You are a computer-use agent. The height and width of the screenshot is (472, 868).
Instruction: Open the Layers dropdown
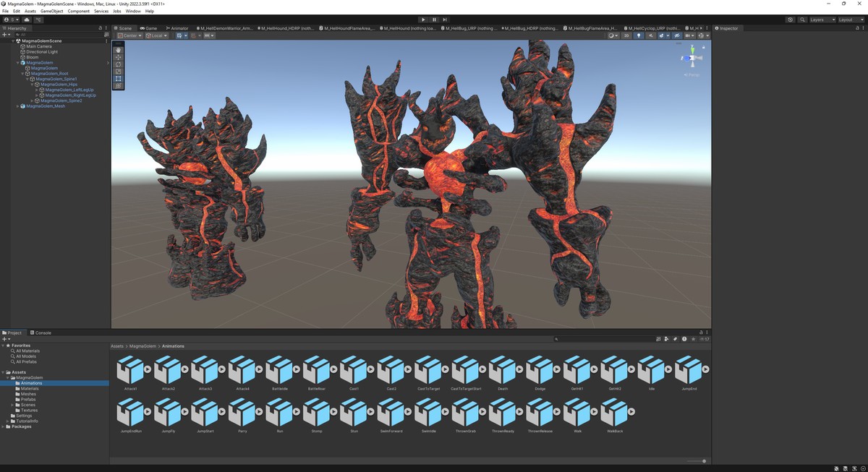tap(822, 20)
